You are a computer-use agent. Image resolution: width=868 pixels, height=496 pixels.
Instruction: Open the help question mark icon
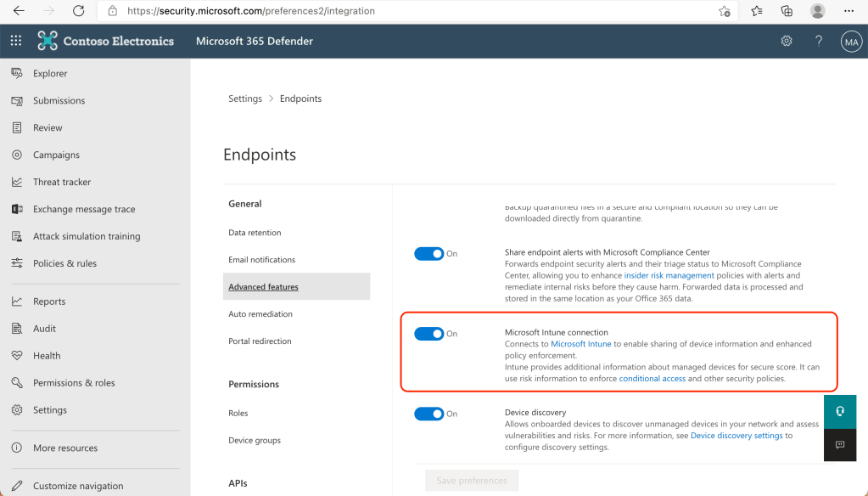[819, 41]
